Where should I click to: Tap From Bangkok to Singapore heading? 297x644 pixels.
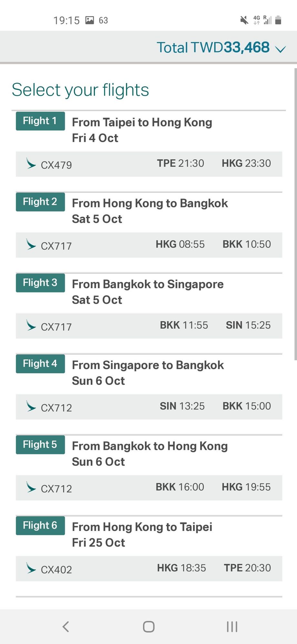coord(148,284)
